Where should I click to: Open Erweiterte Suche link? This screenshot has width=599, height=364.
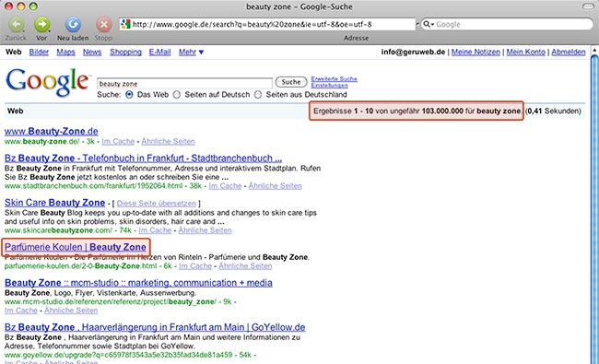point(335,78)
